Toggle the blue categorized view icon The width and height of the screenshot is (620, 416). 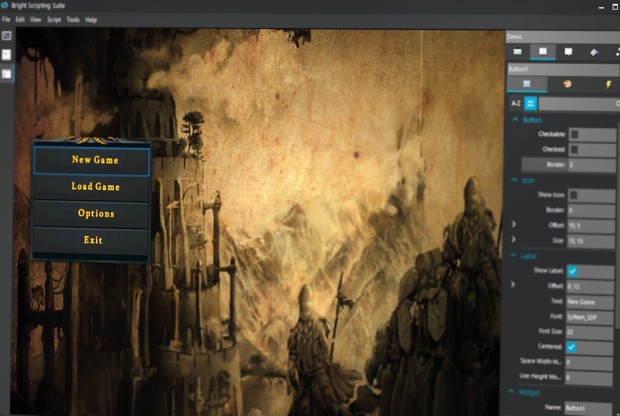(x=531, y=104)
